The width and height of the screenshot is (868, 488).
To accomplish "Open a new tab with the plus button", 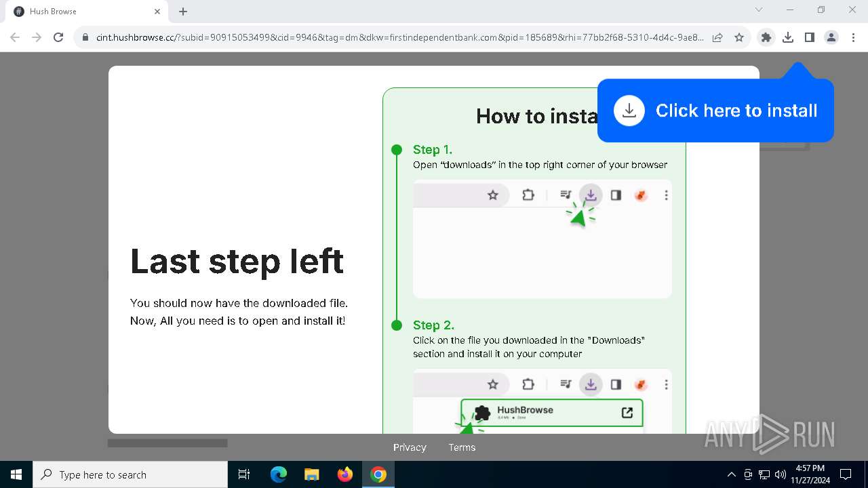I will coord(183,12).
